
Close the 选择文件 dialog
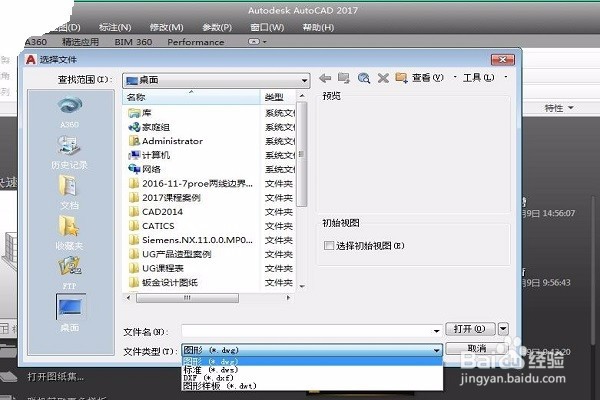pyautogui.click(x=503, y=60)
